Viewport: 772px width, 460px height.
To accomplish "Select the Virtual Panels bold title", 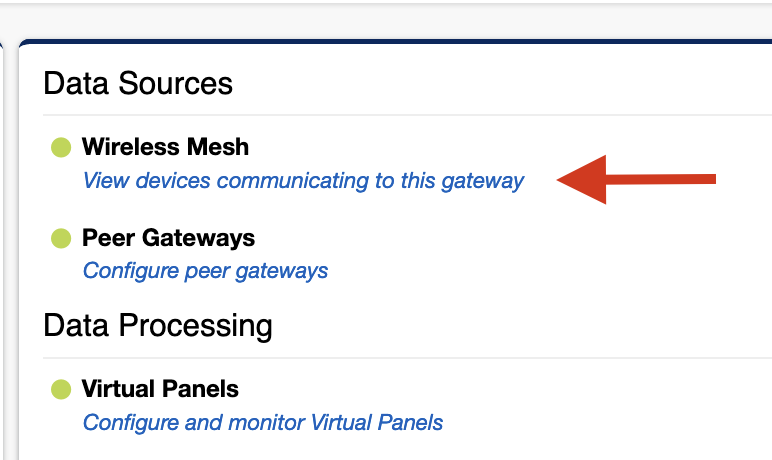I will pyautogui.click(x=160, y=388).
